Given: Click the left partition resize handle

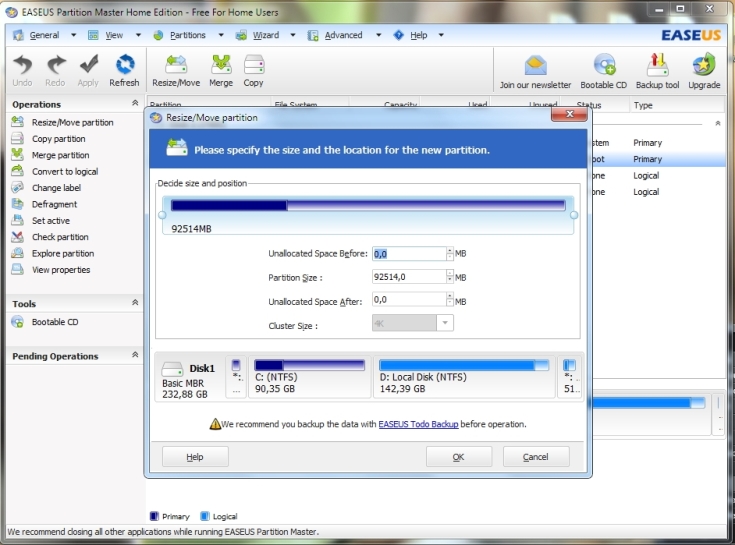Looking at the screenshot, I should coord(162,215).
